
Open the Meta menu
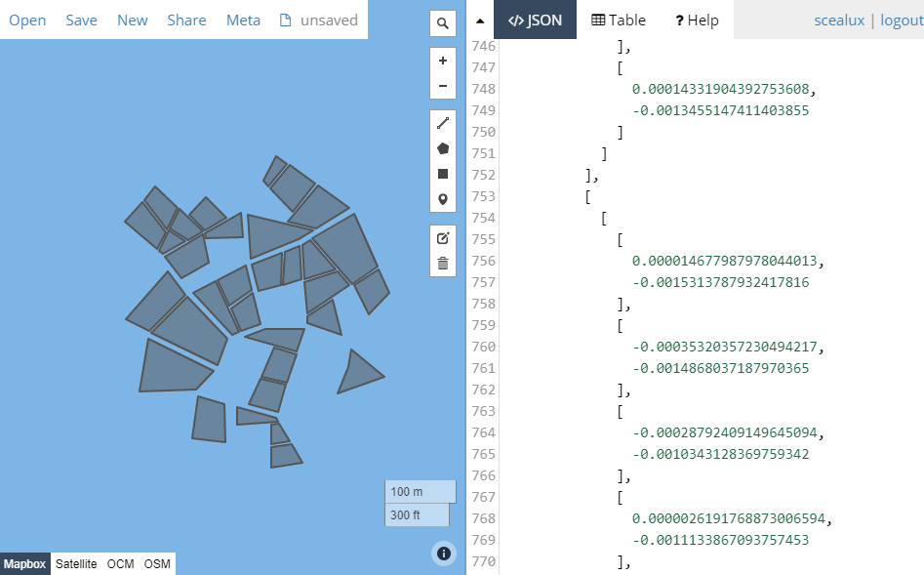click(243, 21)
